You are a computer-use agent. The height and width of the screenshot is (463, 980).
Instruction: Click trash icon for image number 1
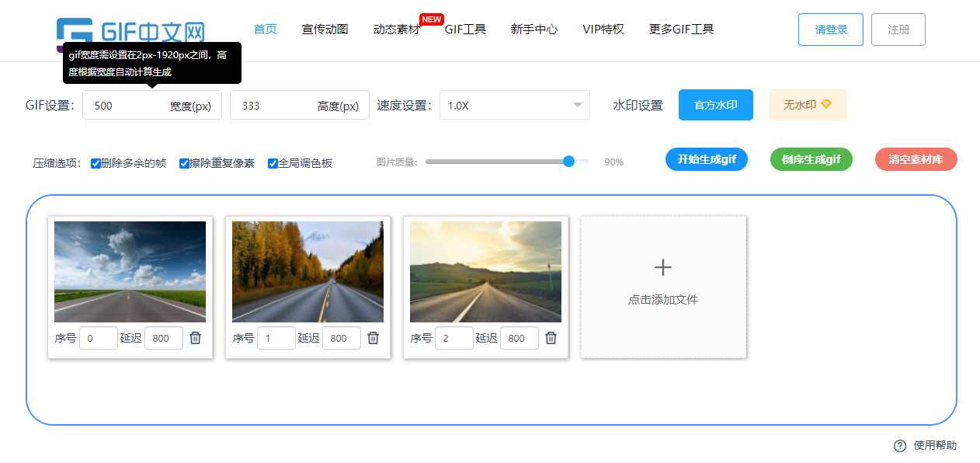click(374, 338)
